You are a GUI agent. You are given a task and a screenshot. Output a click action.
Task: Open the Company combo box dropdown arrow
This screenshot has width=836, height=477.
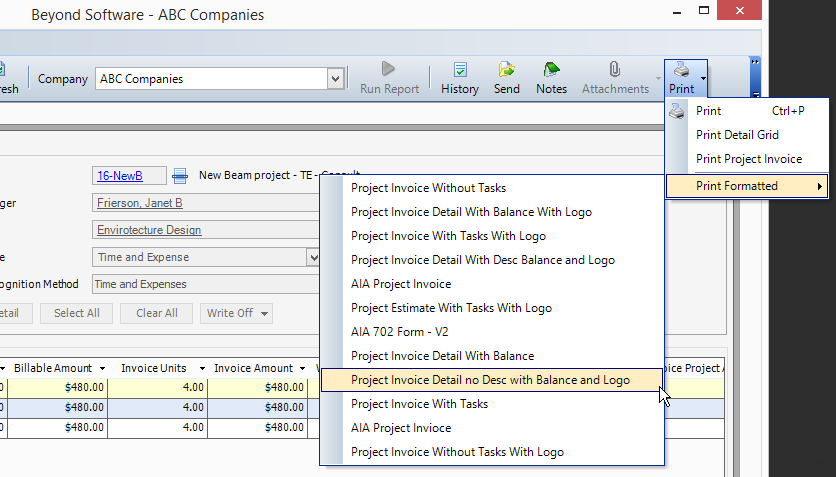335,79
